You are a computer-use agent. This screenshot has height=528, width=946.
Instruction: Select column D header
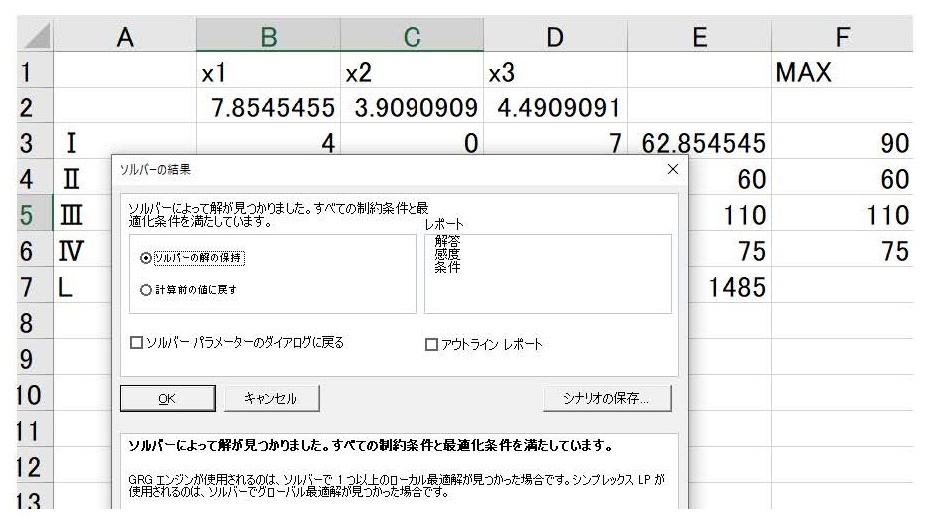[555, 38]
